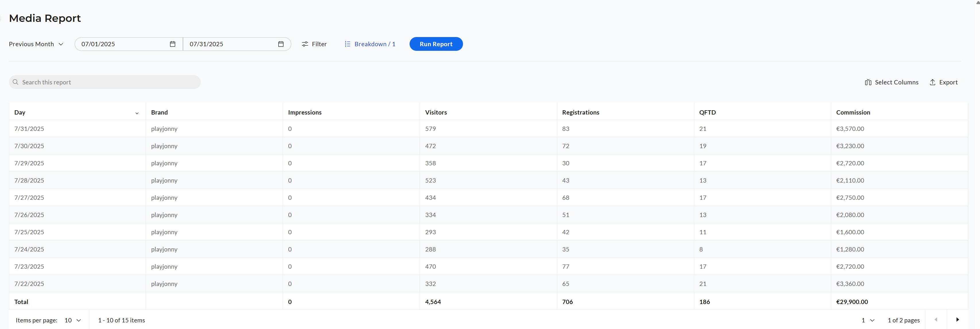Export the report
This screenshot has height=329, width=980.
[944, 82]
